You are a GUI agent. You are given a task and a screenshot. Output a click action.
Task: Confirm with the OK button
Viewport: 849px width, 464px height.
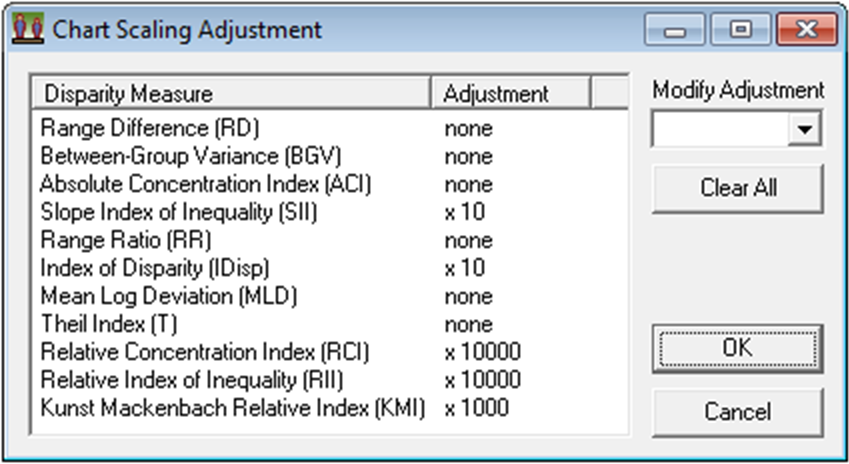[x=737, y=348]
